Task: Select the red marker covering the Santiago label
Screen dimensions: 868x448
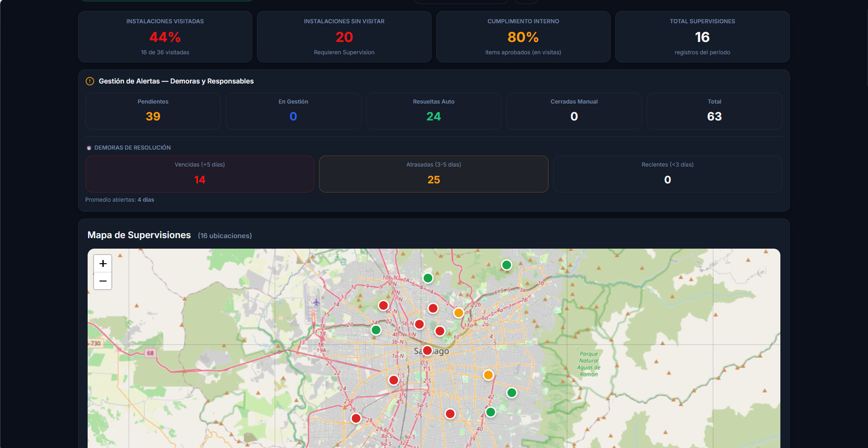Action: click(x=427, y=350)
